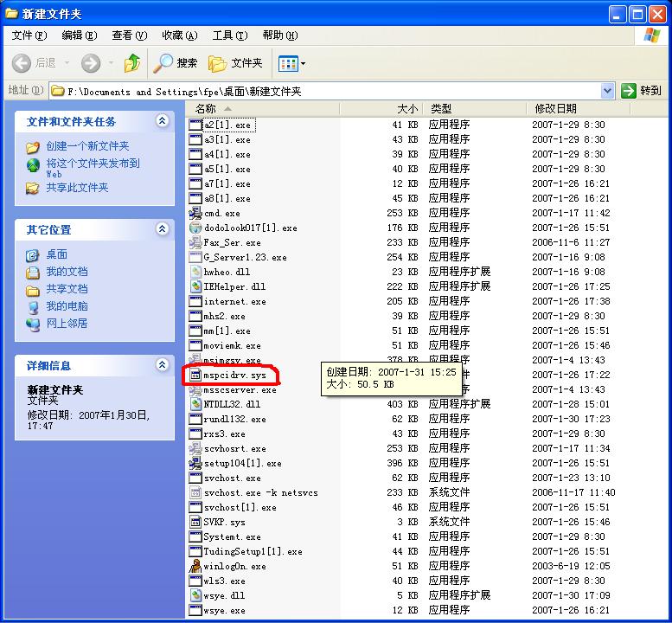Select the SVKP.sys file icon
The width and height of the screenshot is (672, 623).
[195, 523]
